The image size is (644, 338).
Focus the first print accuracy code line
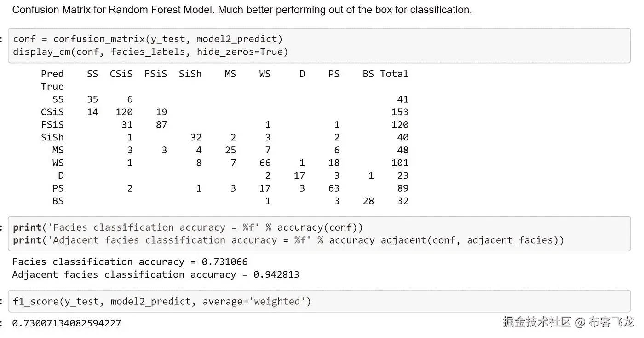(188, 227)
